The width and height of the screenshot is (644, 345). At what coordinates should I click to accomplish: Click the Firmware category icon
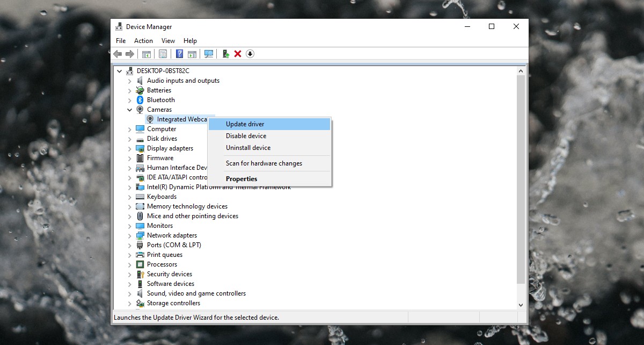140,158
